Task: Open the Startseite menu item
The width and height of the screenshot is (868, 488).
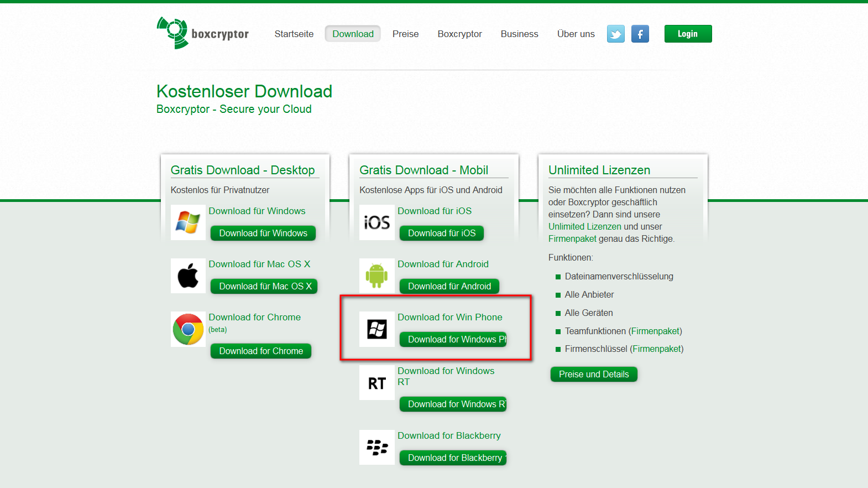Action: click(294, 34)
